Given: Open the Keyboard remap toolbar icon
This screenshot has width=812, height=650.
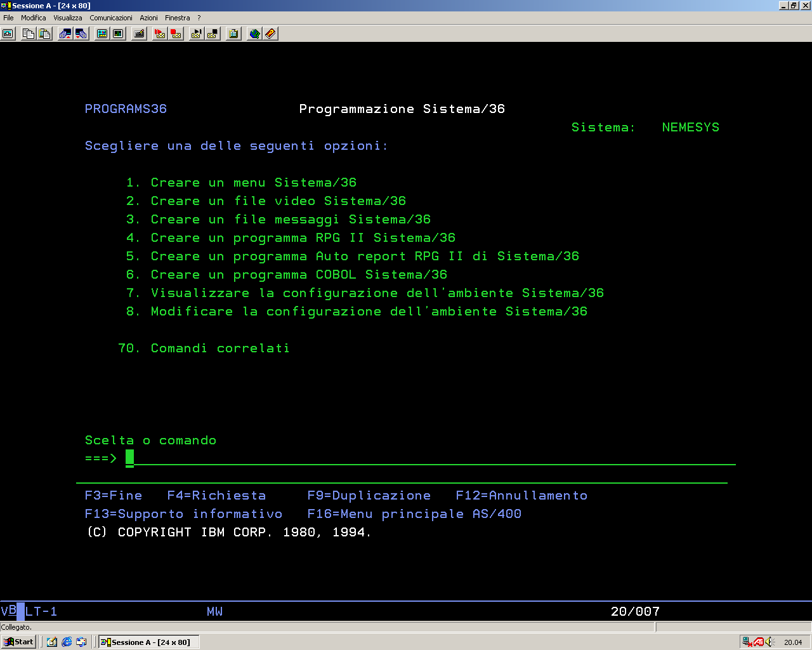Looking at the screenshot, I should tap(140, 34).
